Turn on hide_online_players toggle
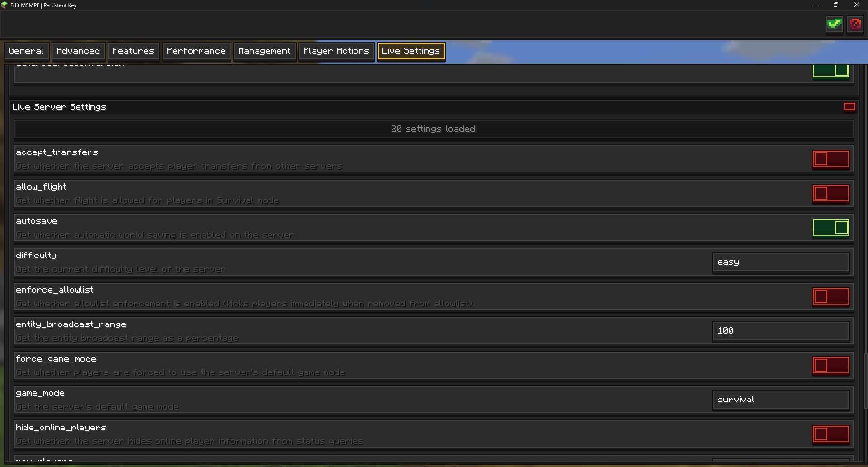868x467 pixels. [x=831, y=434]
